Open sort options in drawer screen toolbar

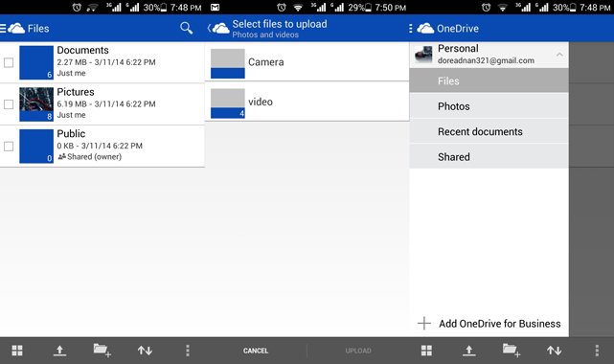point(554,351)
